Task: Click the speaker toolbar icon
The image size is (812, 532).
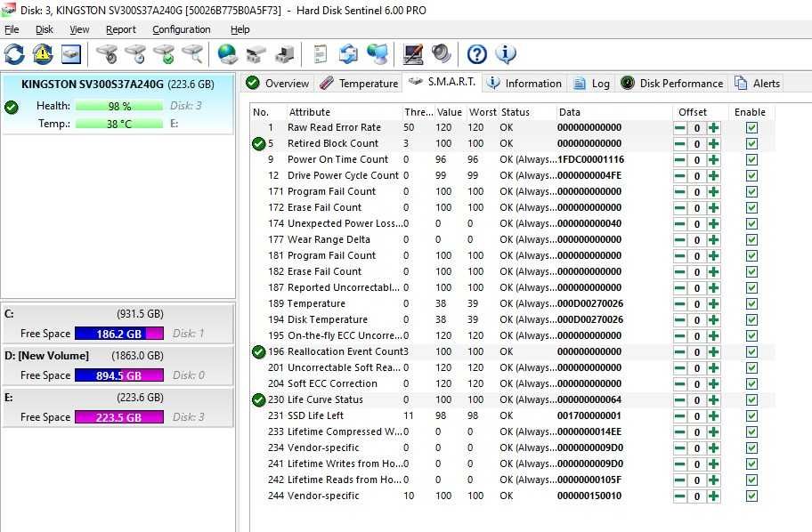Action: 442,53
